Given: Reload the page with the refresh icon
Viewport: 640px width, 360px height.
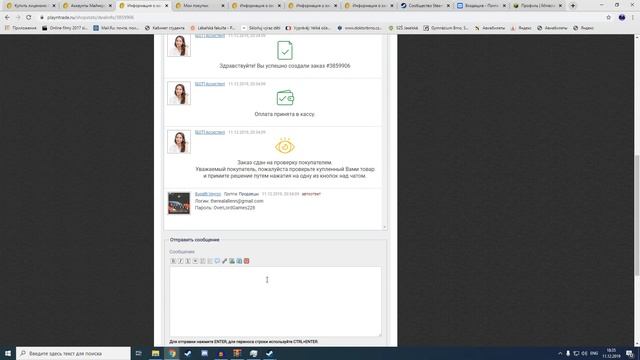Looking at the screenshot, I should point(29,18).
